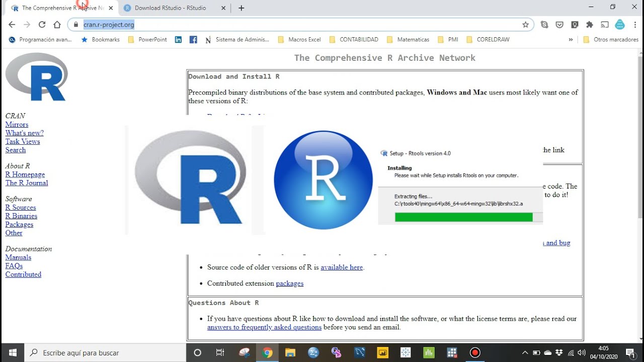The height and width of the screenshot is (362, 644).
Task: Open the Cast media icon
Action: (x=605, y=25)
